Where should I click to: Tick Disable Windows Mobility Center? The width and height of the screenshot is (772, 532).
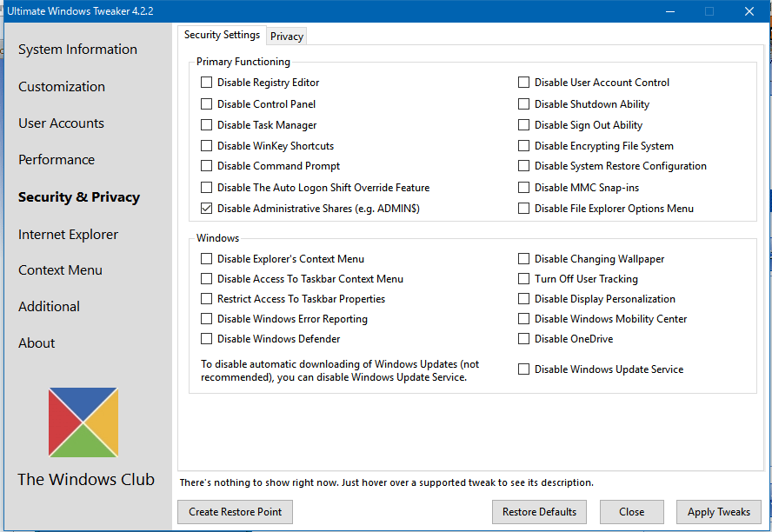(x=524, y=319)
